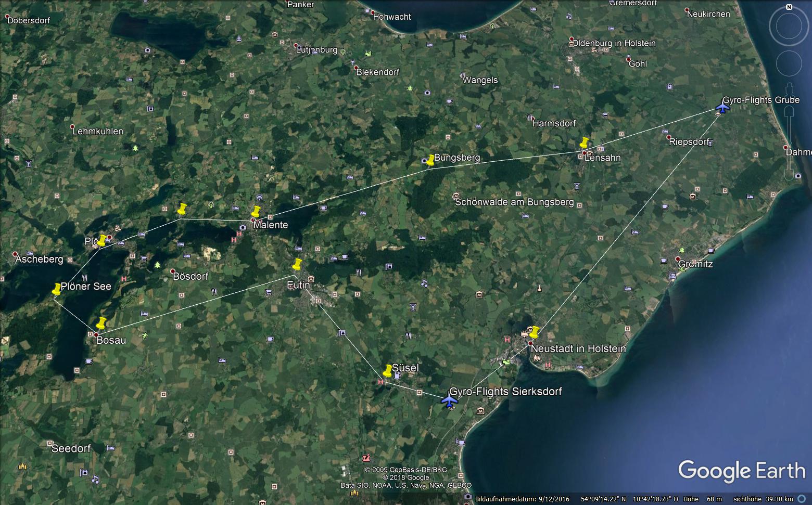
Task: Click the Gyro-Flights Sierksdorf airplane marker
Action: tap(449, 400)
